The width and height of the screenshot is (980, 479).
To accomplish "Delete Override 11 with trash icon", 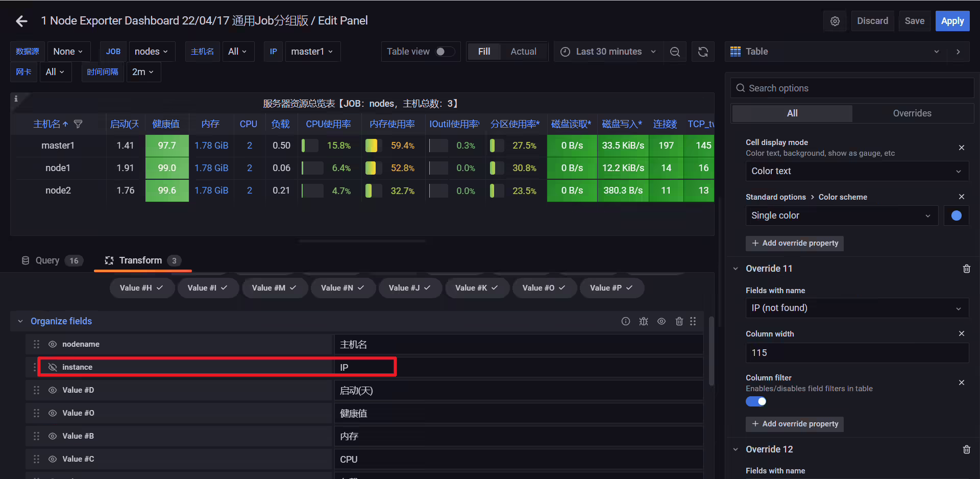I will [x=967, y=269].
